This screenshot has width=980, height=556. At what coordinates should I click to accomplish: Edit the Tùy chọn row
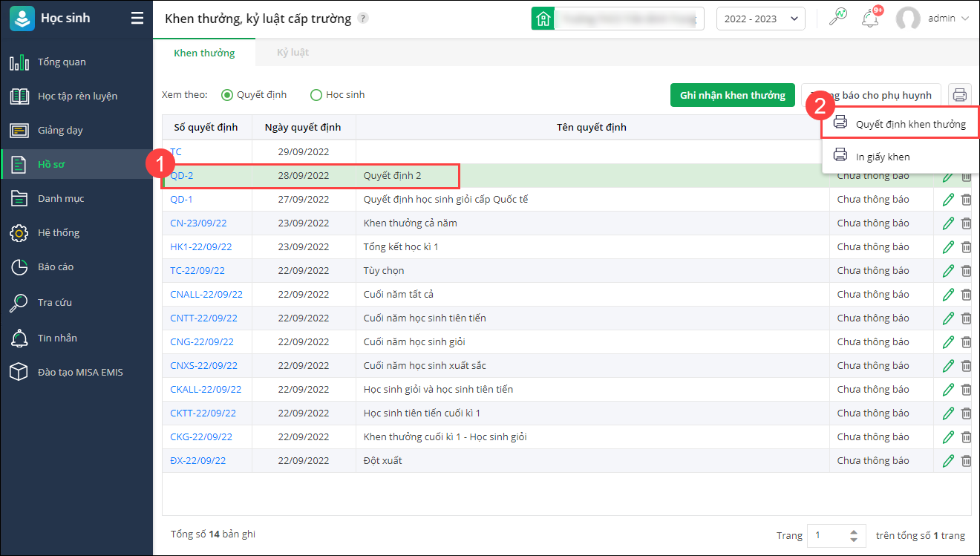click(x=948, y=270)
